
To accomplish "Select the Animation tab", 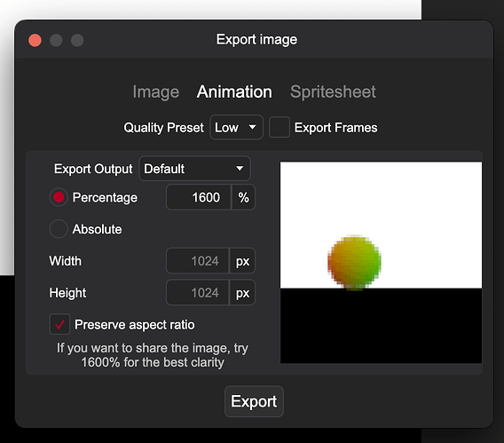I will 234,92.
